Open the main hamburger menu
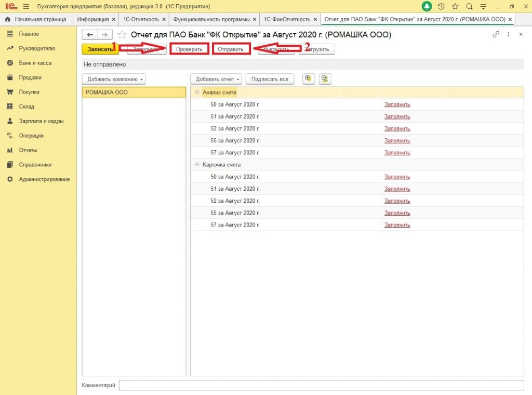This screenshot has height=395, width=532. (26, 7)
